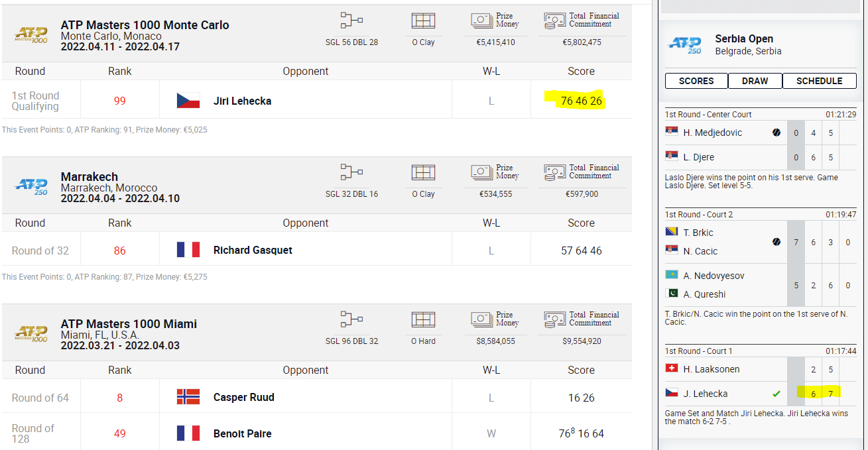This screenshot has width=868, height=450.
Task: Click the ATP Masters 1000 Monte Carlo title
Action: tap(145, 25)
